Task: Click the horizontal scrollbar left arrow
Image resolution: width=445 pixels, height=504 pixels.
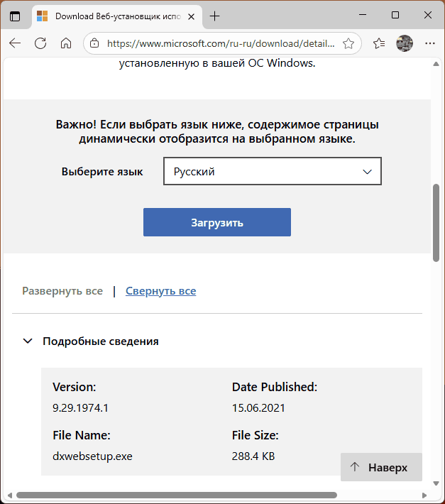Action: pyautogui.click(x=10, y=495)
